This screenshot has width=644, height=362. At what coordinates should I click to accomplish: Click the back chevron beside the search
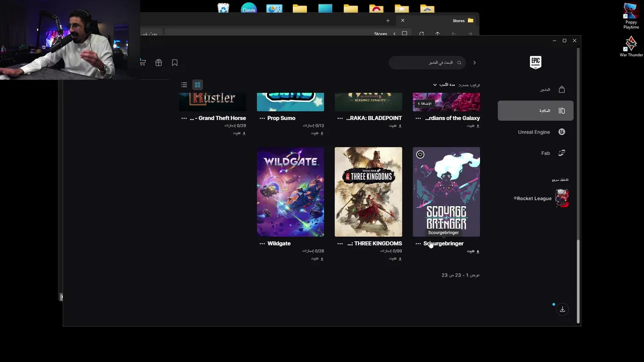click(x=474, y=63)
